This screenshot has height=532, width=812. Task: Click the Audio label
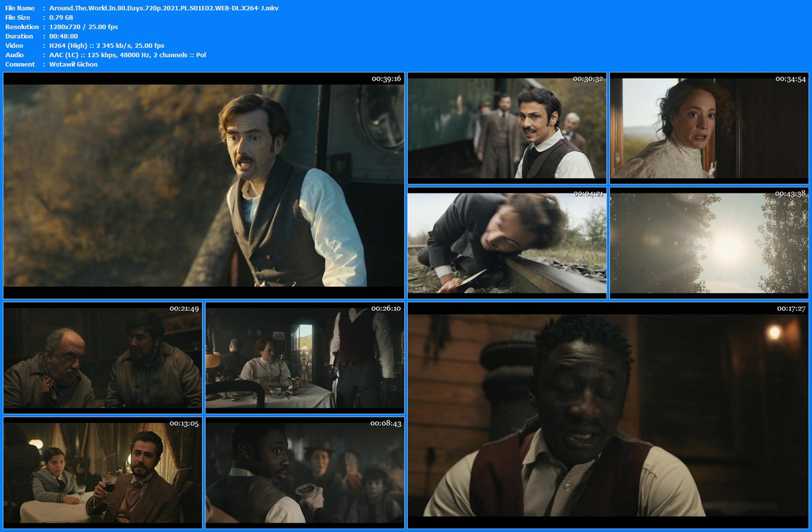tap(15, 55)
